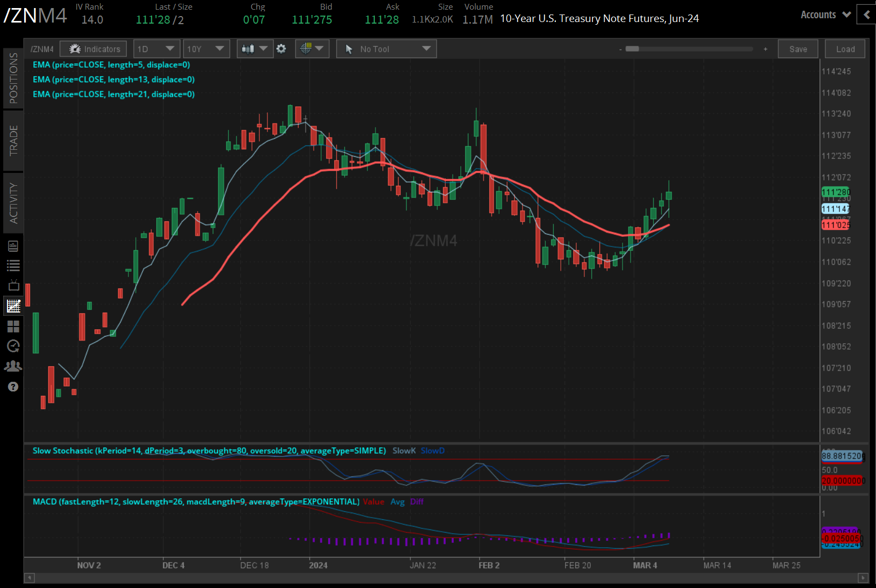
Task: Adjust the chart zoom slider
Action: (x=693, y=49)
